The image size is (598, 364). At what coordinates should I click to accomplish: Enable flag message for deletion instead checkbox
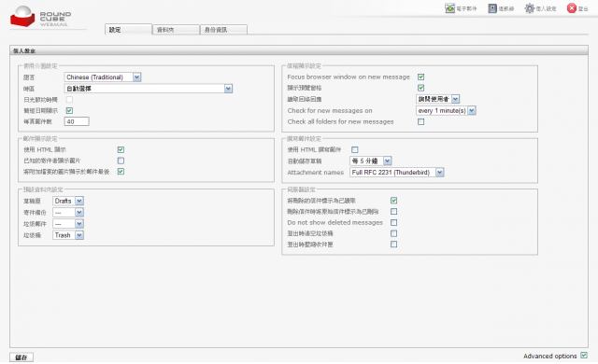pos(394,211)
